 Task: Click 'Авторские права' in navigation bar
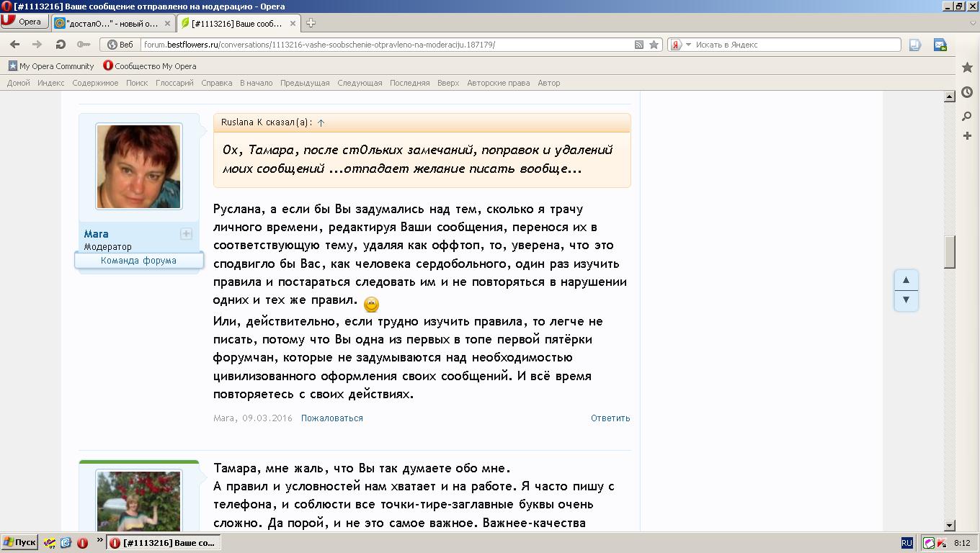(x=499, y=83)
